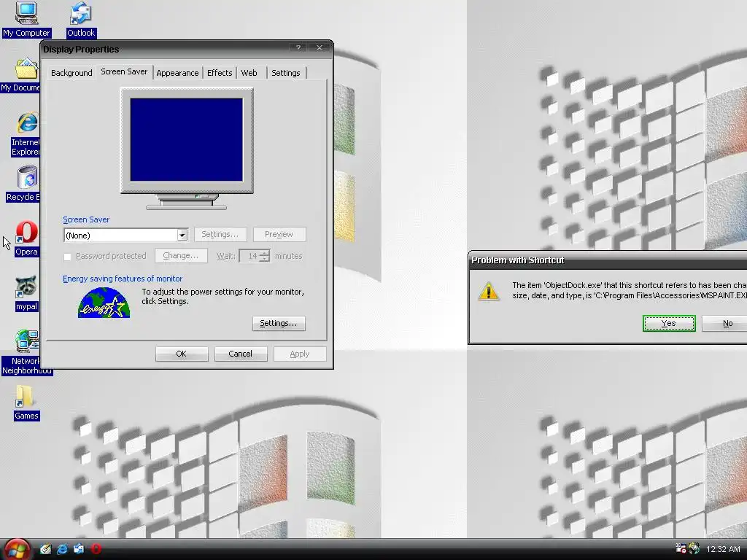Open energy saving Settings... button

279,323
